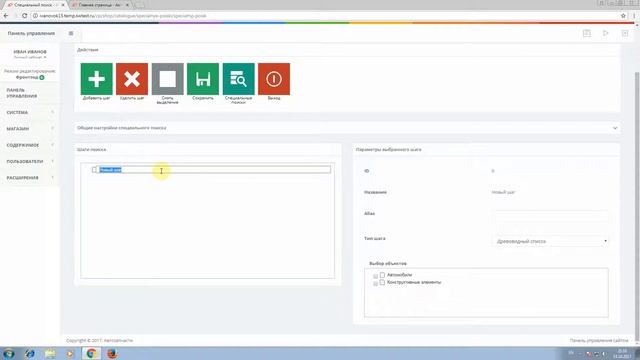The height and width of the screenshot is (360, 640).
Task: Bookmark page with the star icon
Action: click(623, 16)
